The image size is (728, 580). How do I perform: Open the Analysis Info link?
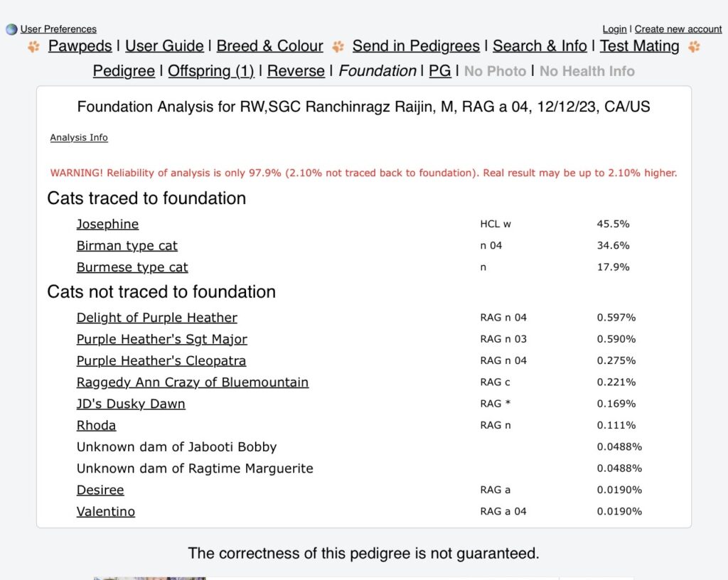[79, 138]
